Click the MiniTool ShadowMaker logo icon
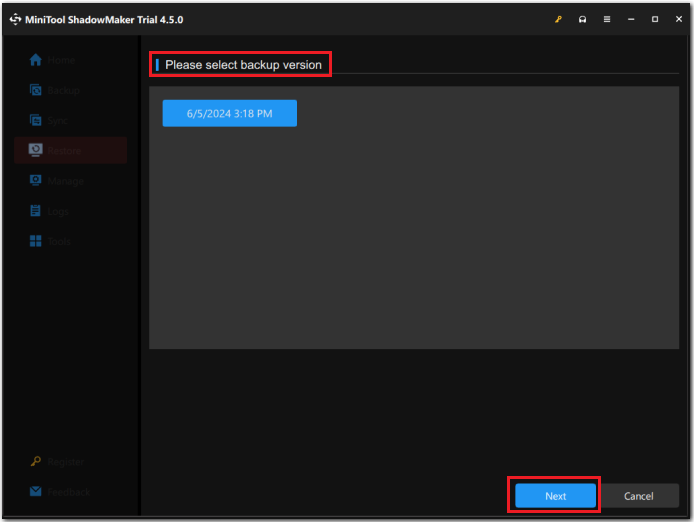Image resolution: width=694 pixels, height=522 pixels. point(15,19)
